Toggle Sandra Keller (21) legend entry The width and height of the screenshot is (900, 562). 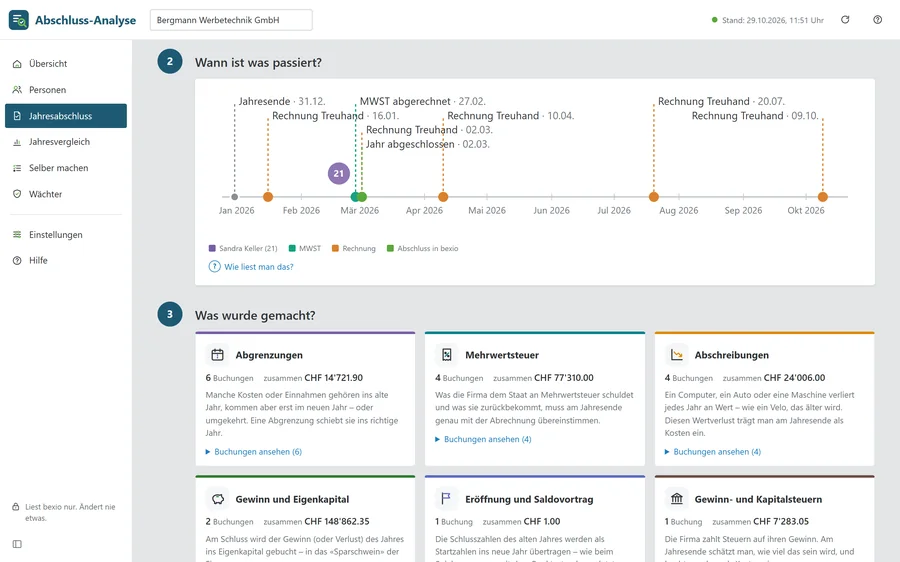click(243, 249)
